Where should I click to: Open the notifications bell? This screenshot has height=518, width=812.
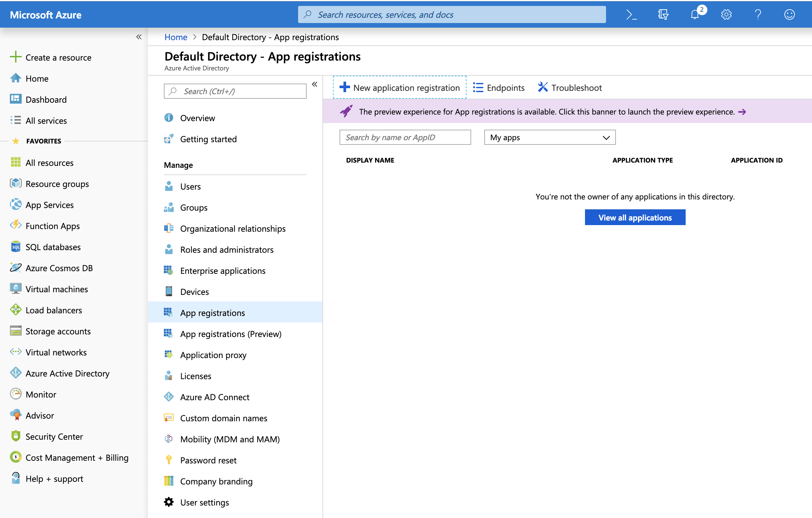tap(695, 14)
